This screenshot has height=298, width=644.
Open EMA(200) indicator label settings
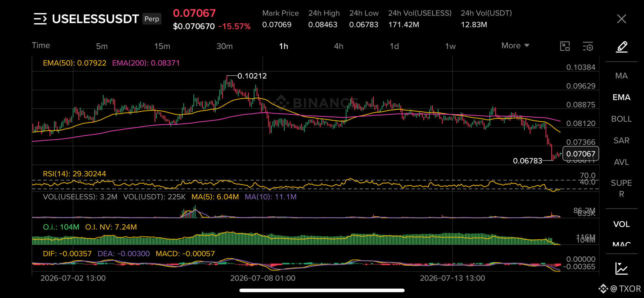click(146, 63)
